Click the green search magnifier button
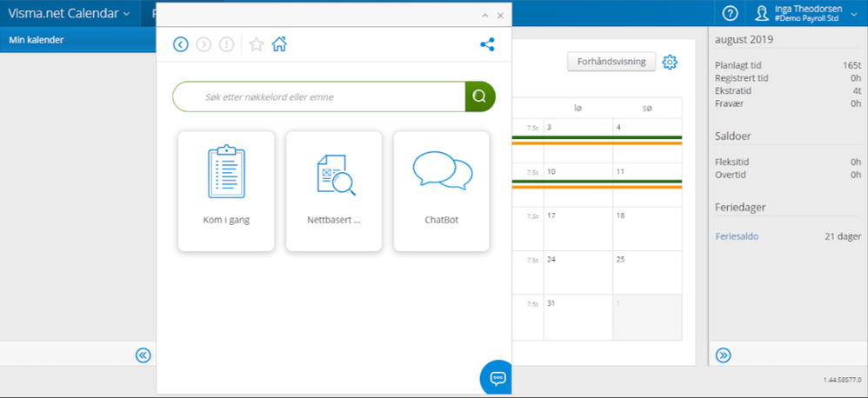868x398 pixels. point(479,96)
